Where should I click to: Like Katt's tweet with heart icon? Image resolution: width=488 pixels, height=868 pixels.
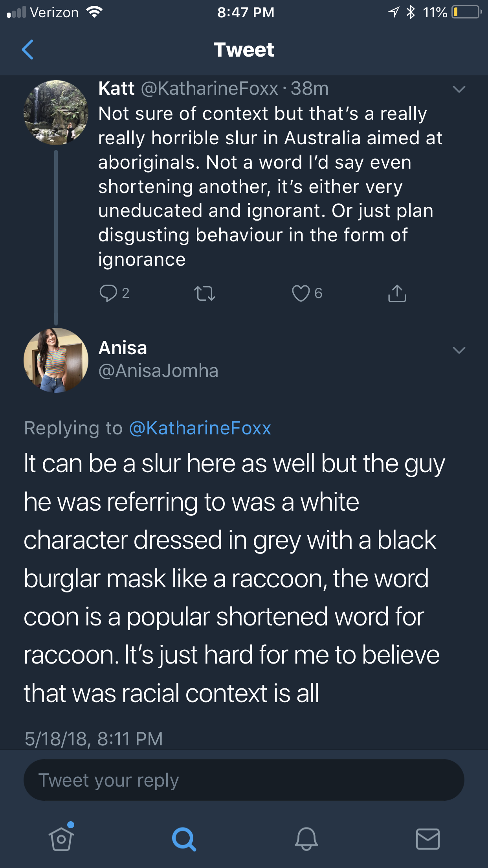point(301,293)
